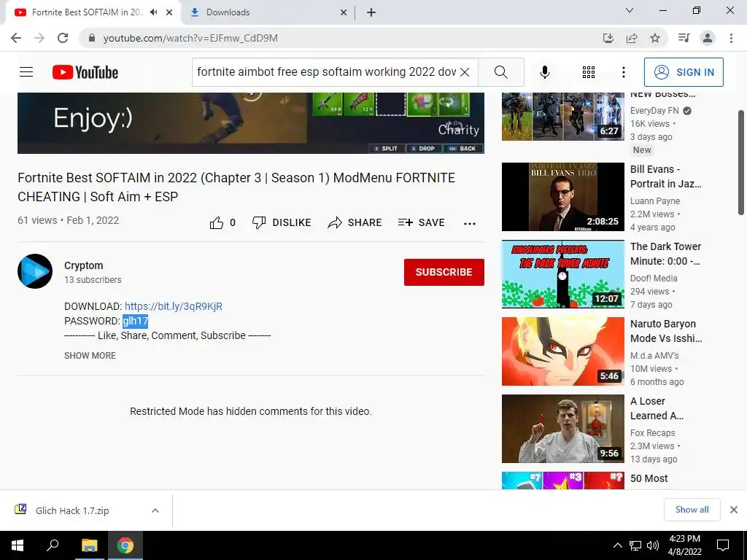Share this page icon in address bar
Image resolution: width=747 pixels, height=560 pixels.
pos(632,38)
